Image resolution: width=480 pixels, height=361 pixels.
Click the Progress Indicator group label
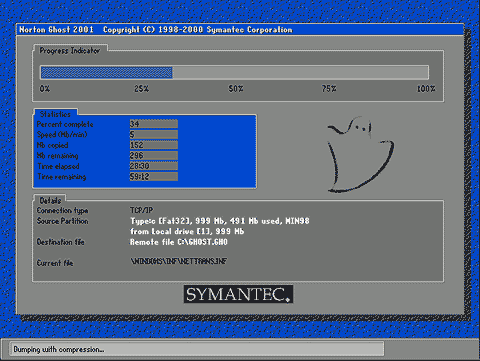point(70,51)
